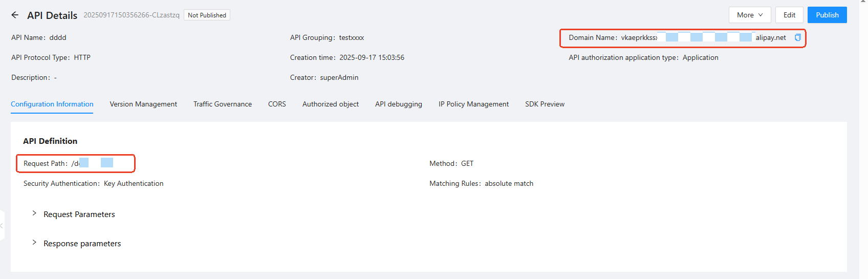Viewport: 868px width, 279px height.
Task: Open the Traffic Governance tab
Action: [x=223, y=104]
